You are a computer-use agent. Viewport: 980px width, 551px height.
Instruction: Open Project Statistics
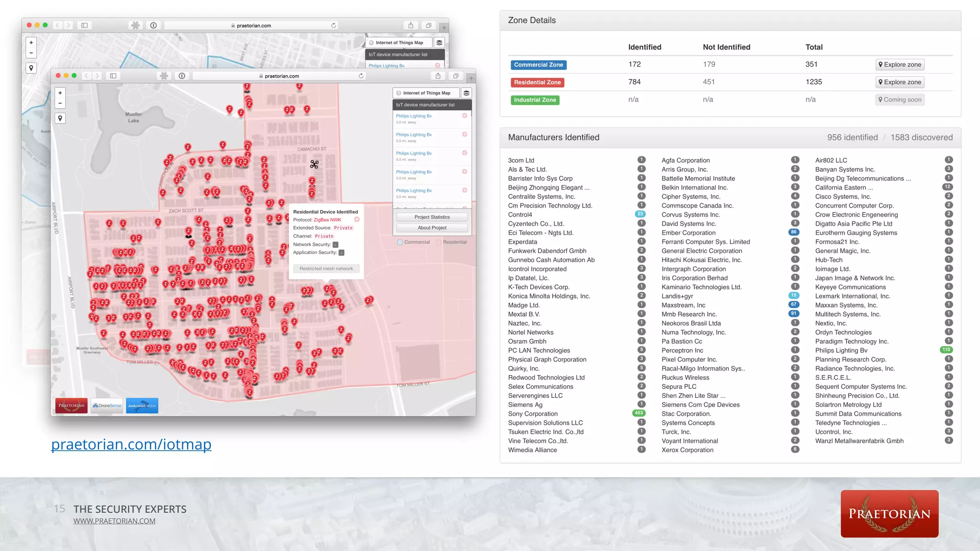pyautogui.click(x=432, y=217)
